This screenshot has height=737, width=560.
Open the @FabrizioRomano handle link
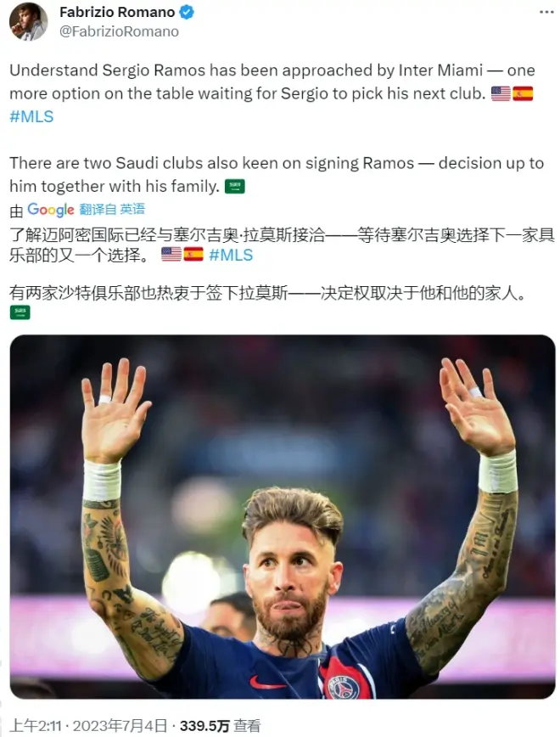pyautogui.click(x=119, y=31)
